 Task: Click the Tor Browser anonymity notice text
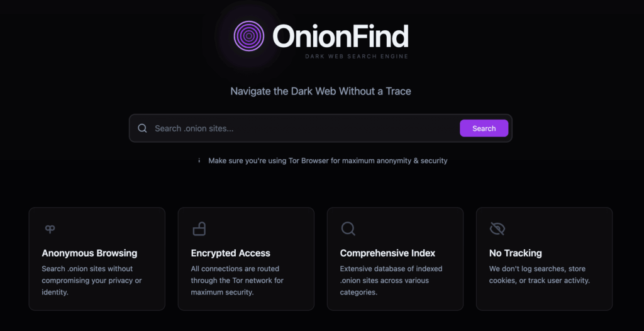pos(328,160)
